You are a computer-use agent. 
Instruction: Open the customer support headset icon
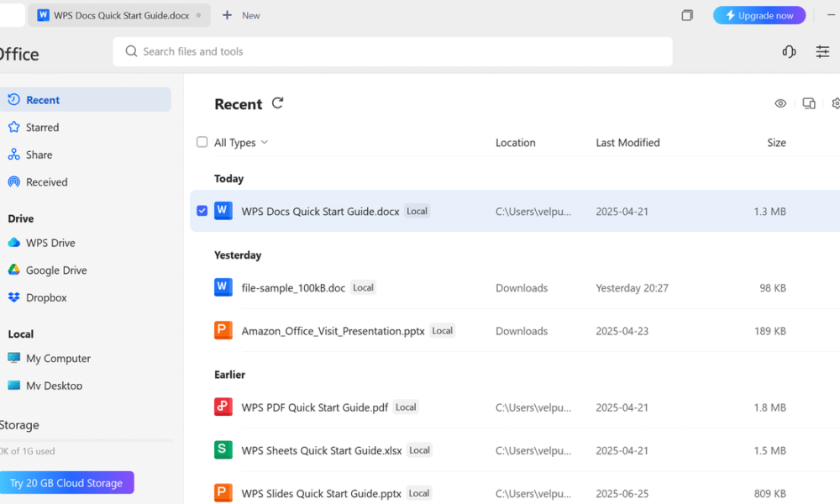pyautogui.click(x=789, y=51)
